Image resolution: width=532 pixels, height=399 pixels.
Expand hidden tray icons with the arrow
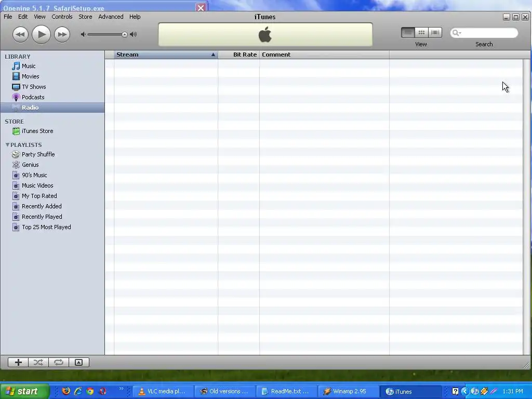(464, 391)
